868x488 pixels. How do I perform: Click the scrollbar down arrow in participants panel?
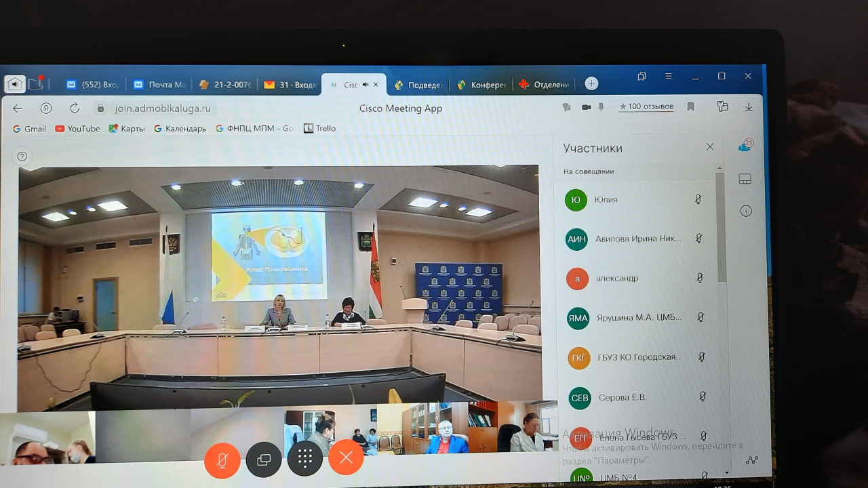727,473
